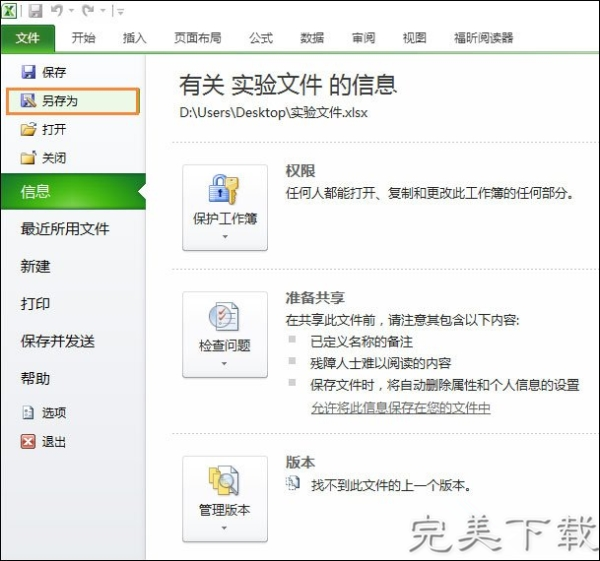Expand the 管理版本 dropdown arrow

point(225,528)
